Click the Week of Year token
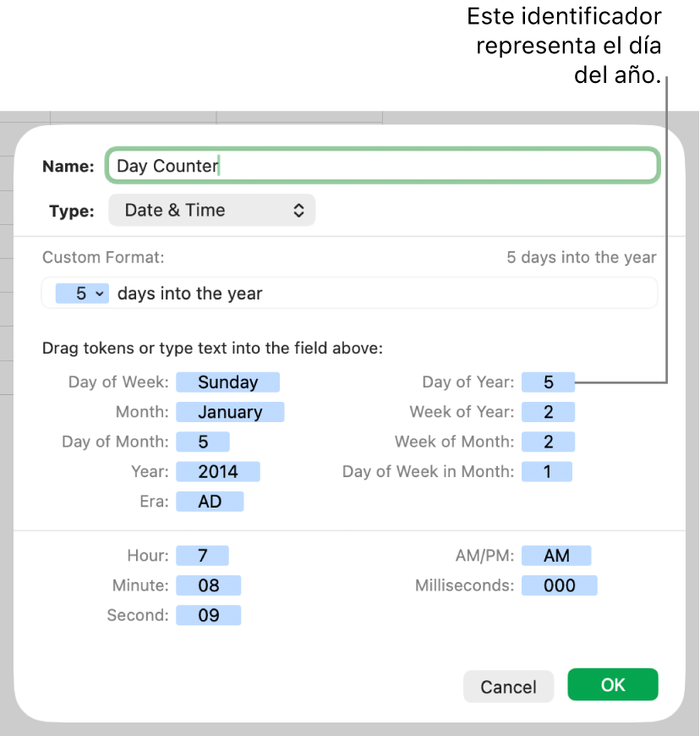700x736 pixels. [x=548, y=412]
